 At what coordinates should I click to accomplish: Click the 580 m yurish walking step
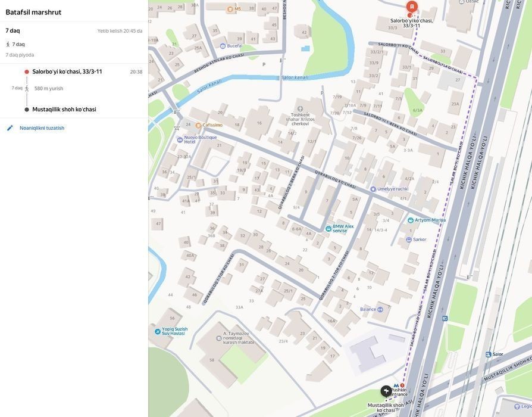click(48, 89)
